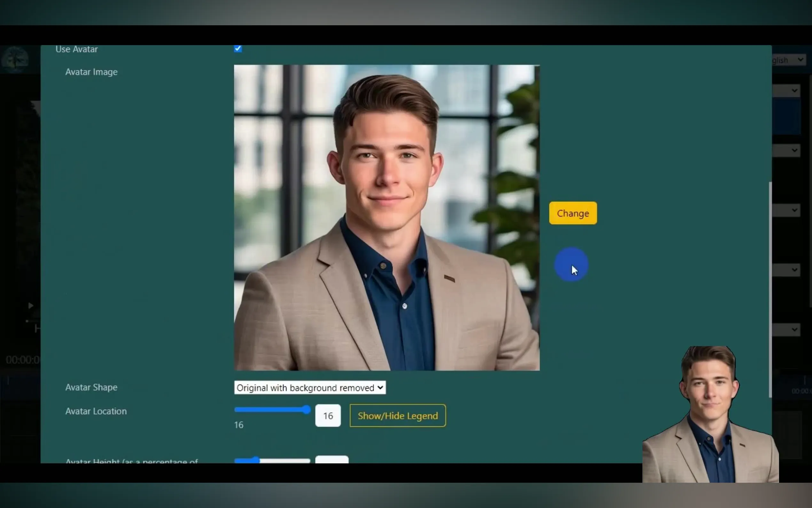Expand the first dropdown below the language selector
The height and width of the screenshot is (508, 812).
click(x=786, y=91)
